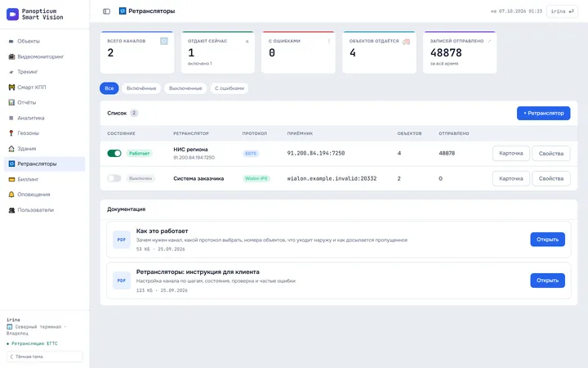This screenshot has width=588, height=368.
Task: Click the Объекты sidebar icon
Action: (11, 42)
